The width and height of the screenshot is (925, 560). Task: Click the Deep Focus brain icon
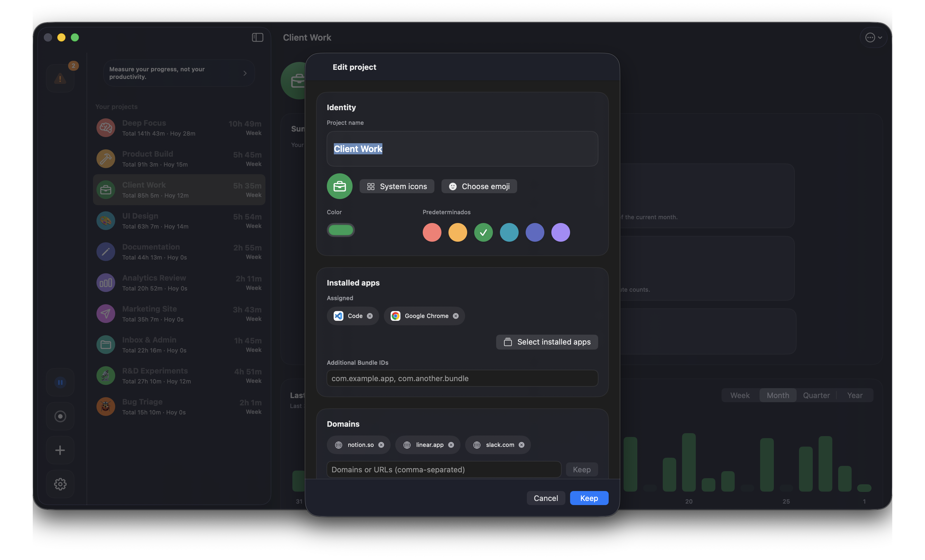106,128
